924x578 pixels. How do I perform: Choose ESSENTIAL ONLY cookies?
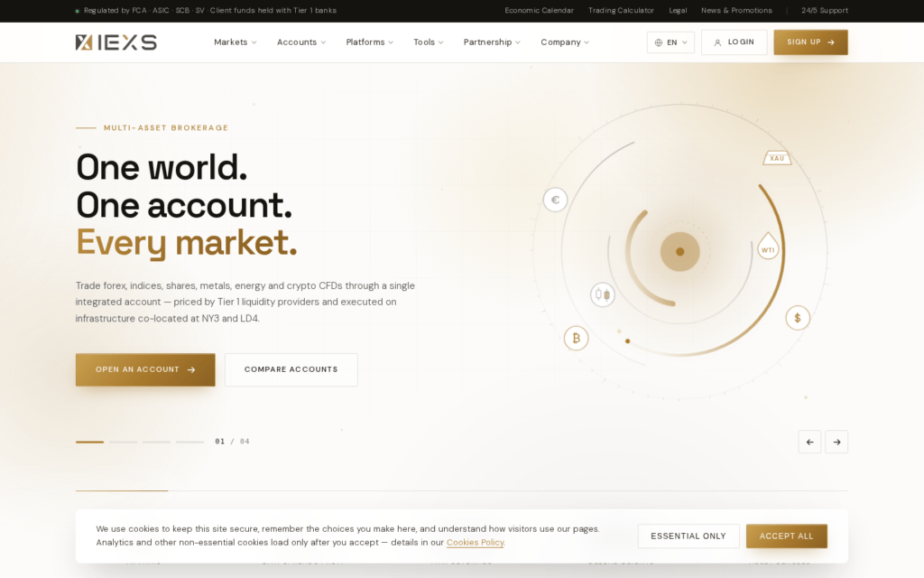point(688,536)
